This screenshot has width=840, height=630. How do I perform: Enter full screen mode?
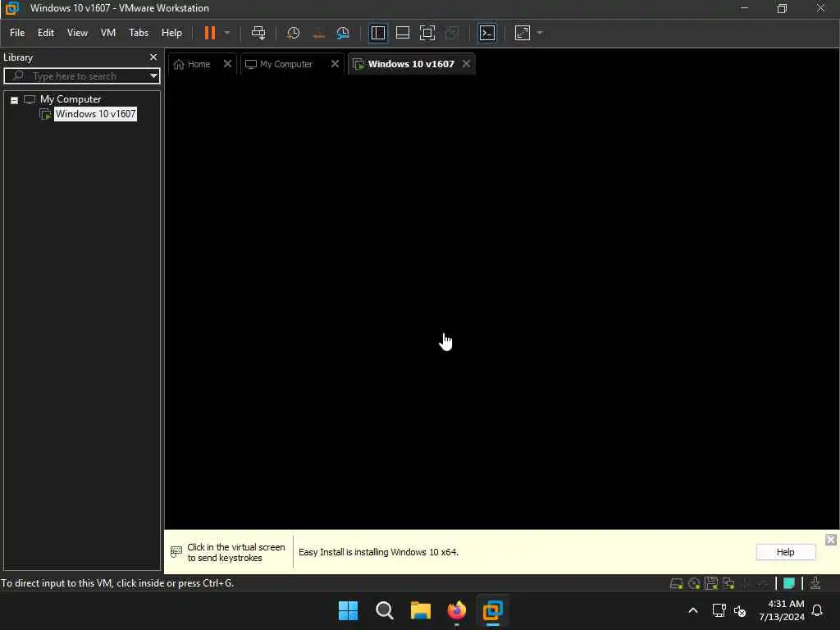(x=427, y=33)
